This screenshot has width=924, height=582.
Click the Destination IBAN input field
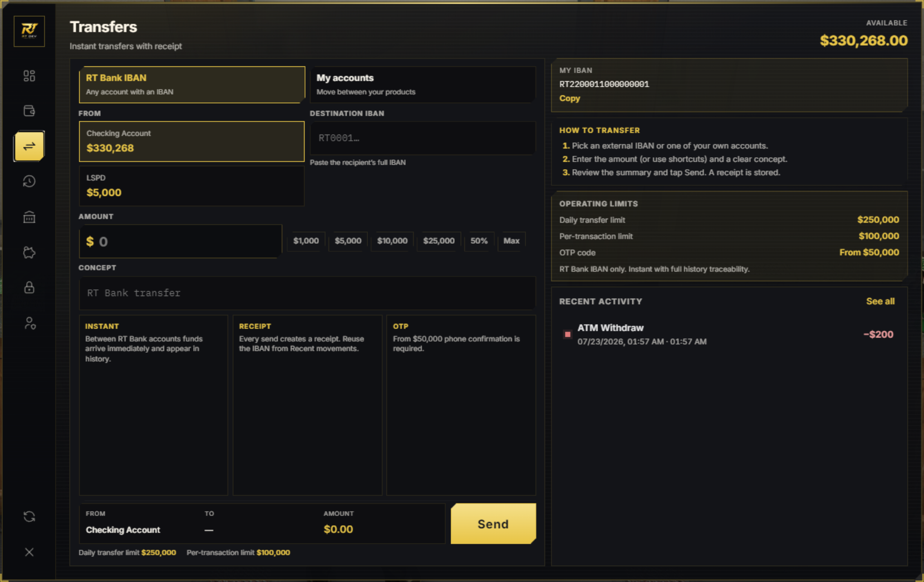pos(422,138)
